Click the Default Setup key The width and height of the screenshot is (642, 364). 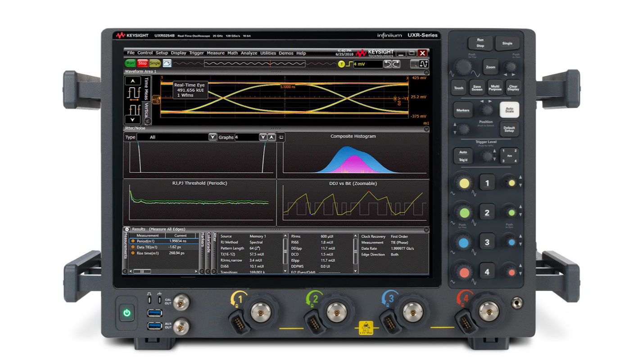[509, 129]
